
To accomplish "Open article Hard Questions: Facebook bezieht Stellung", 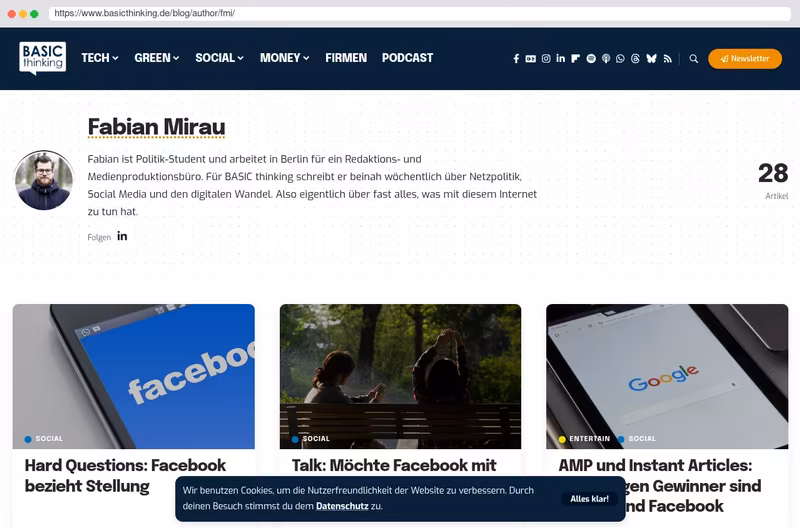I will click(126, 475).
